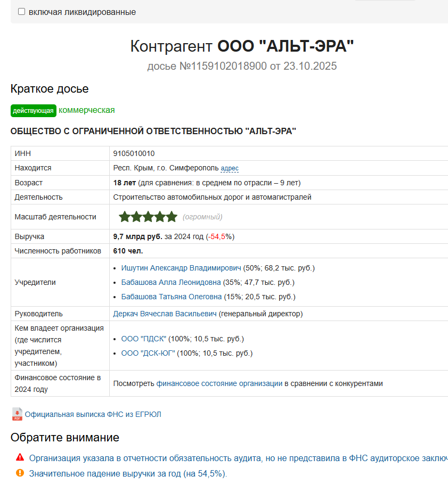Open the "коммерческая" organization type link

click(87, 110)
